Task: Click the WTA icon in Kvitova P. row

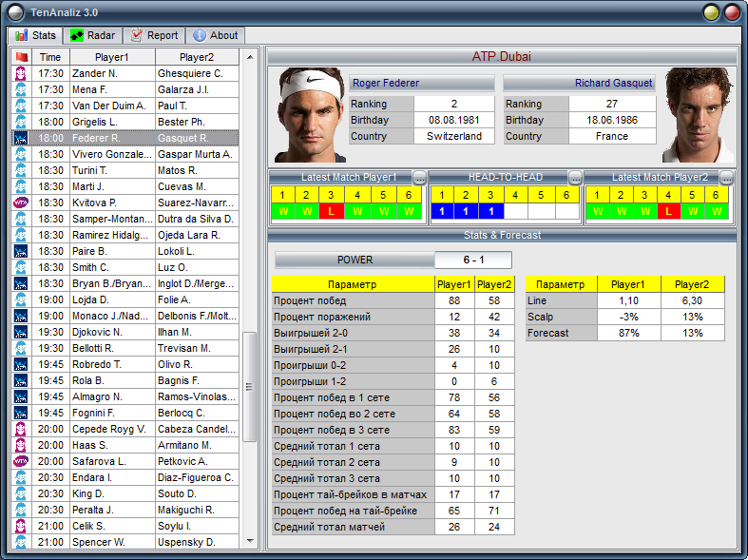Action: coord(21,203)
